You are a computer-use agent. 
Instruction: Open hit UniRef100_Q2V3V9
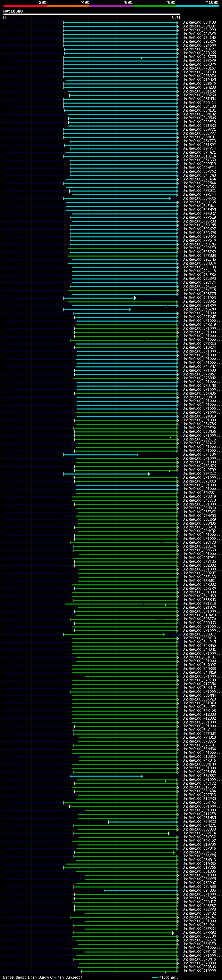(x=199, y=34)
